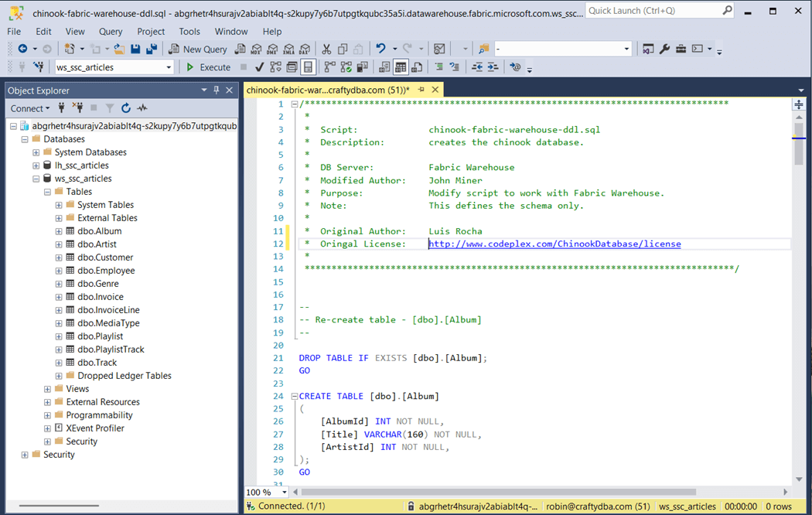This screenshot has width=812, height=515.
Task: Click the Parse checkmark icon
Action: tap(260, 67)
